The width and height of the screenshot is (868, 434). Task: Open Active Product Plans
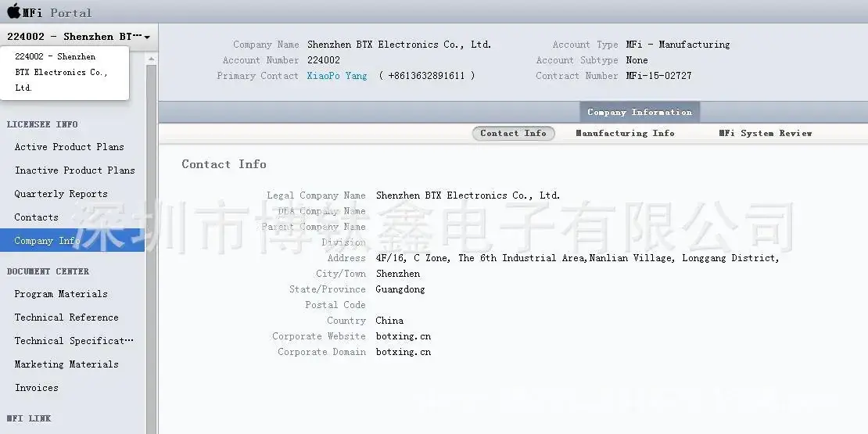tap(69, 147)
